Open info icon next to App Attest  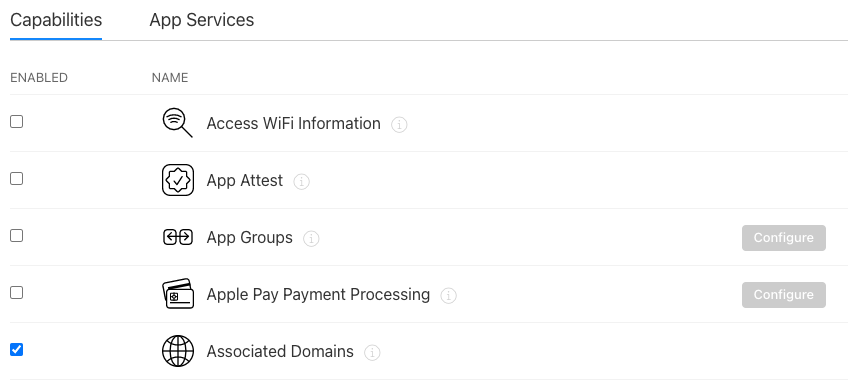[301, 181]
